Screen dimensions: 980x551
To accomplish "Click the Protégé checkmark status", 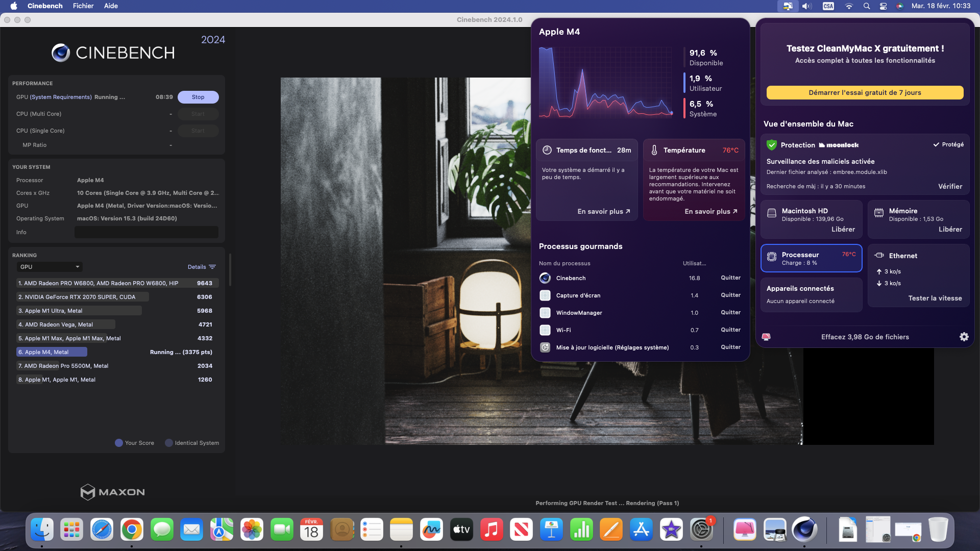I will pyautogui.click(x=948, y=144).
